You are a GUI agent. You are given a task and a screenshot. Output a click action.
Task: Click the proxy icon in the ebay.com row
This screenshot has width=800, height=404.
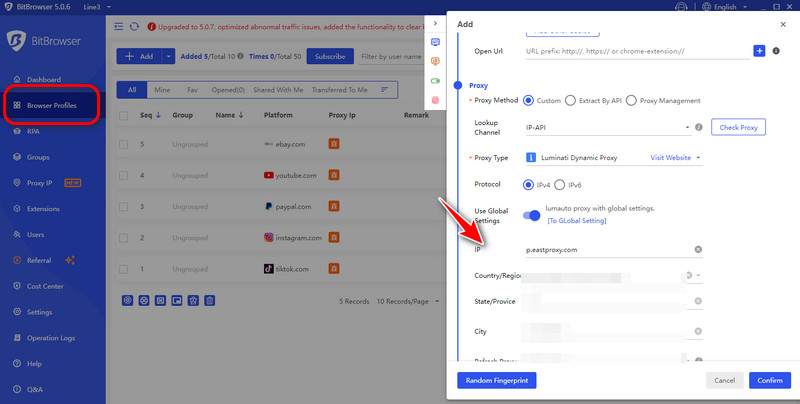click(x=334, y=144)
